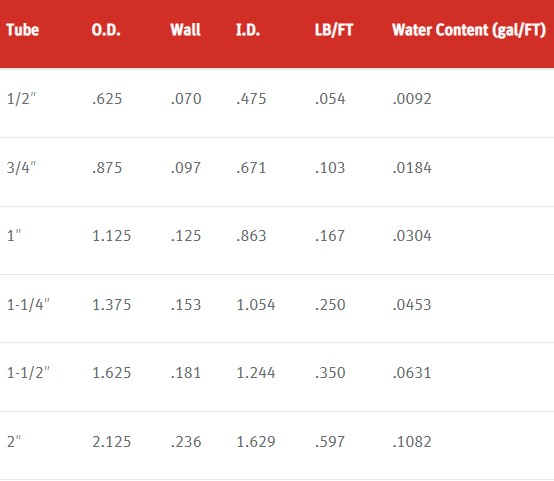
Task: Click the O.D. column header
Action: (x=106, y=30)
